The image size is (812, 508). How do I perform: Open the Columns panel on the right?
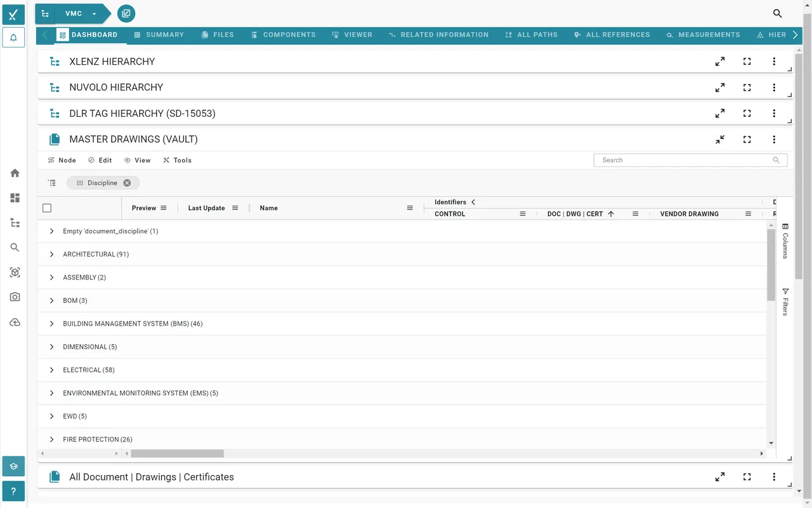(785, 241)
